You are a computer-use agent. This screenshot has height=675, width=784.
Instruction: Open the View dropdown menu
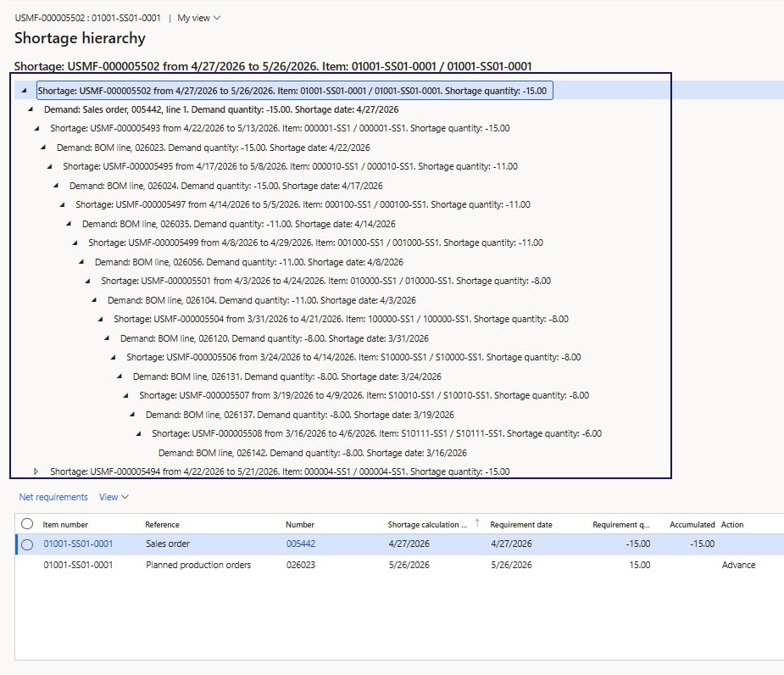pyautogui.click(x=114, y=497)
